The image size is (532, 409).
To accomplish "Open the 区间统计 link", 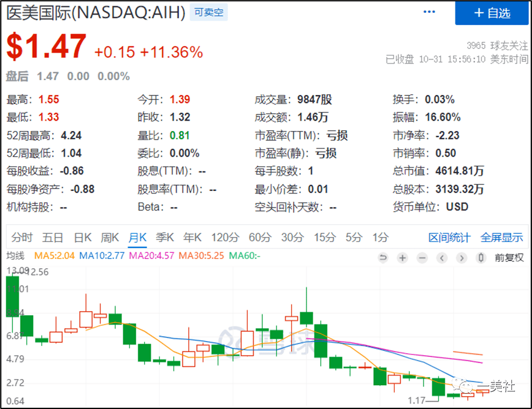I will (449, 238).
